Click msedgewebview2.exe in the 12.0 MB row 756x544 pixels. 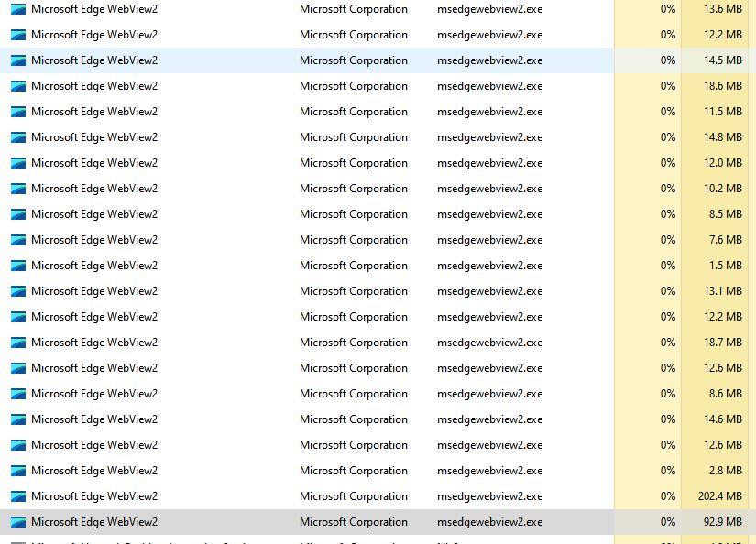click(x=490, y=163)
